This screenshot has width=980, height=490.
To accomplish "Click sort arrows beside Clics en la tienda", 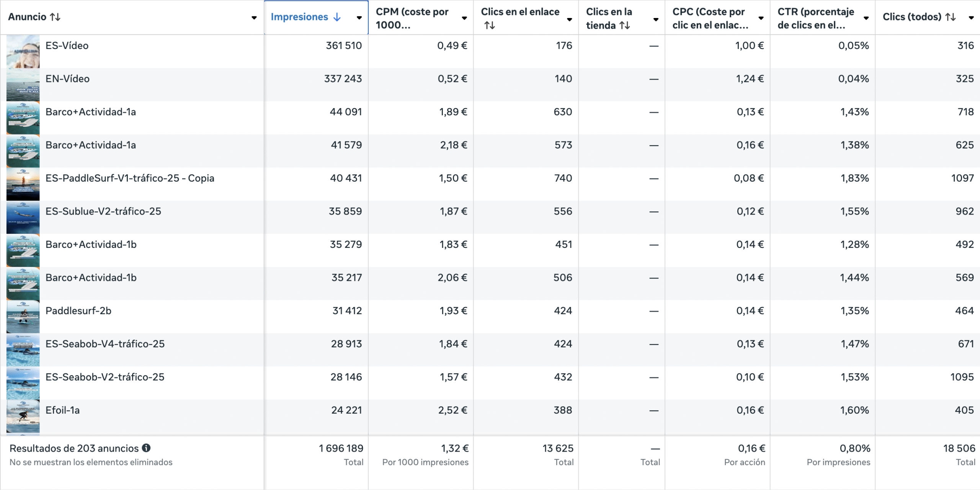I will click(x=625, y=25).
